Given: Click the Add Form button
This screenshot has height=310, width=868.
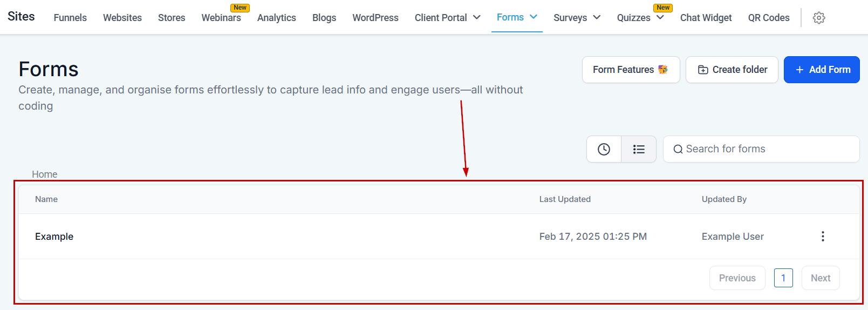Looking at the screenshot, I should point(821,70).
